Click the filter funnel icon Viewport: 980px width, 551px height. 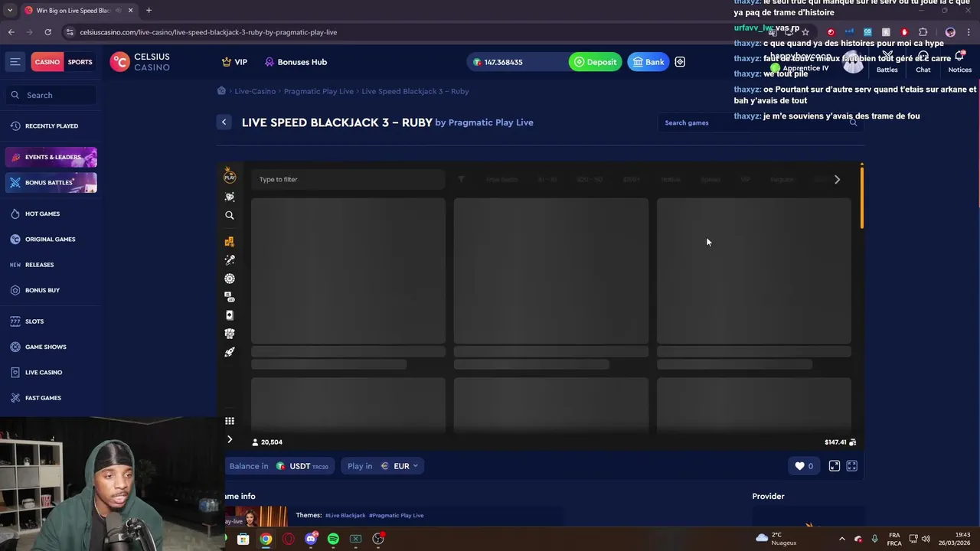click(461, 179)
